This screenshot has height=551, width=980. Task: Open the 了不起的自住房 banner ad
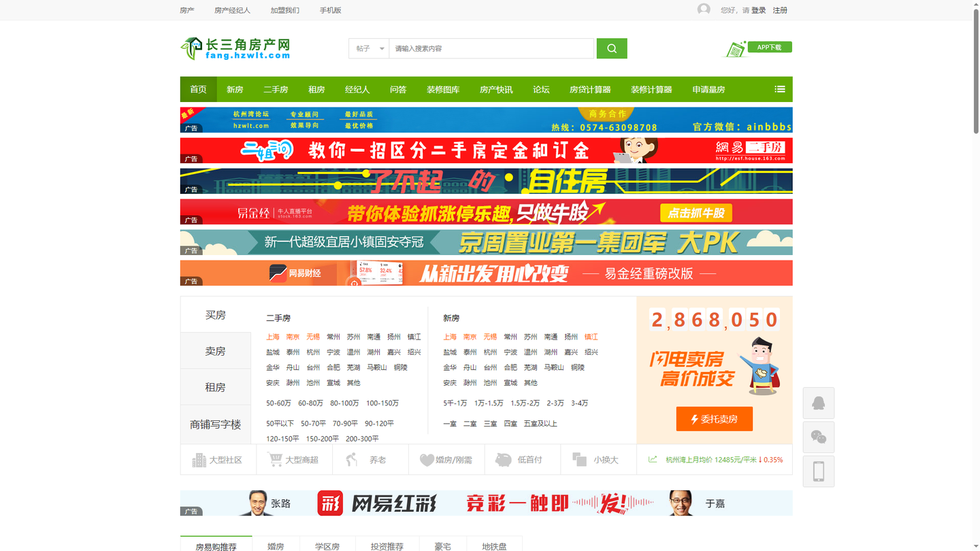486,181
